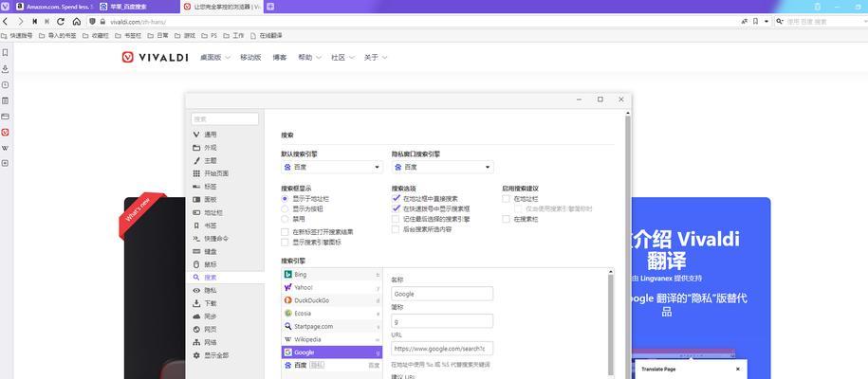Expand the 社区 website menu
Screen dimensions: 868x379
point(342,57)
